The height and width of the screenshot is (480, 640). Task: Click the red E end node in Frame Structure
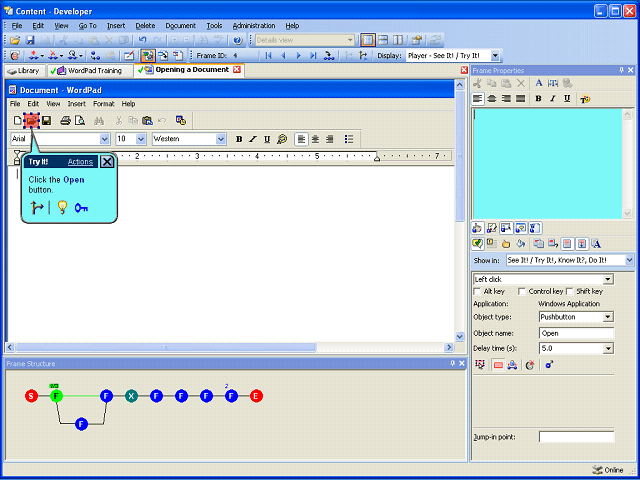[256, 396]
